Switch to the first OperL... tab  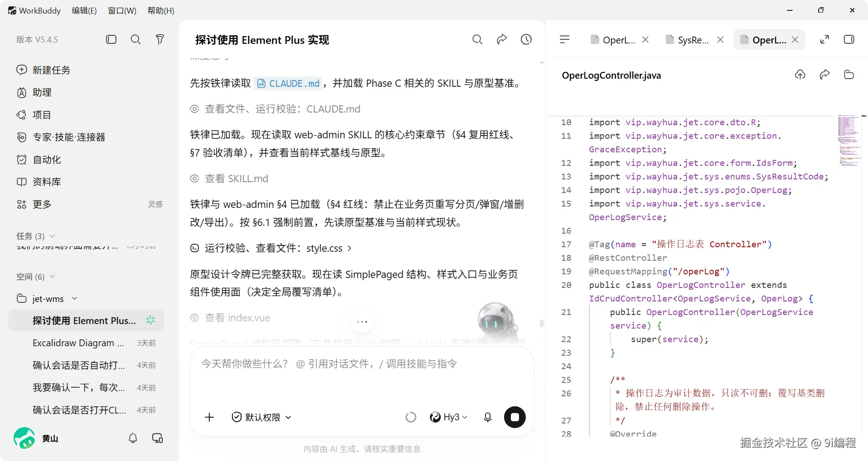click(x=613, y=40)
